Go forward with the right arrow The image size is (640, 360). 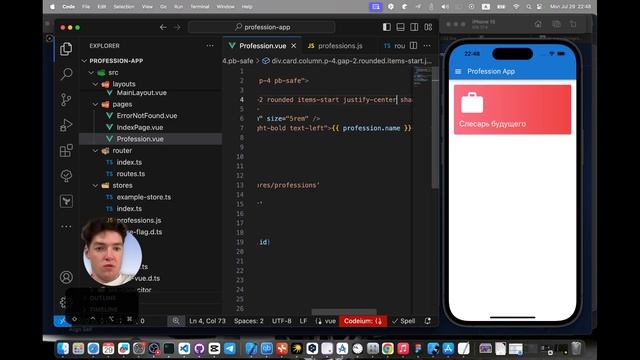tap(177, 27)
